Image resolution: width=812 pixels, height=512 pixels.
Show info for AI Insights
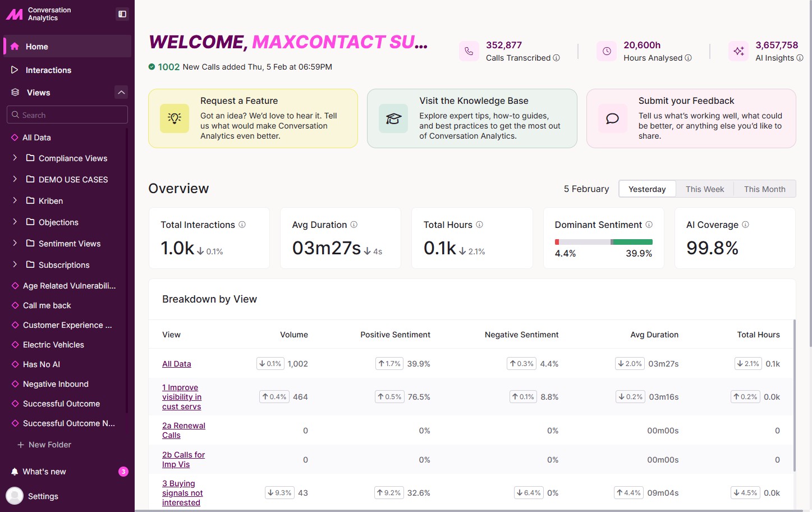tap(800, 58)
